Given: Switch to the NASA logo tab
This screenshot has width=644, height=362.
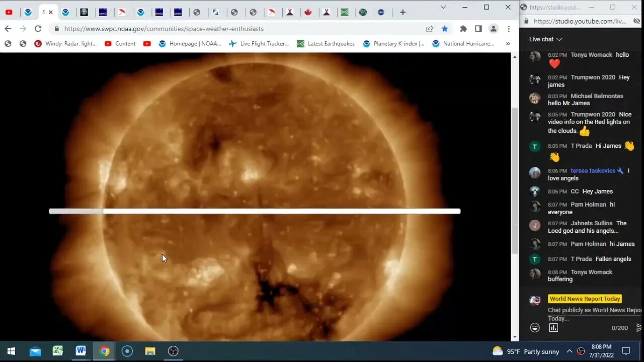Looking at the screenshot, I should [x=382, y=12].
